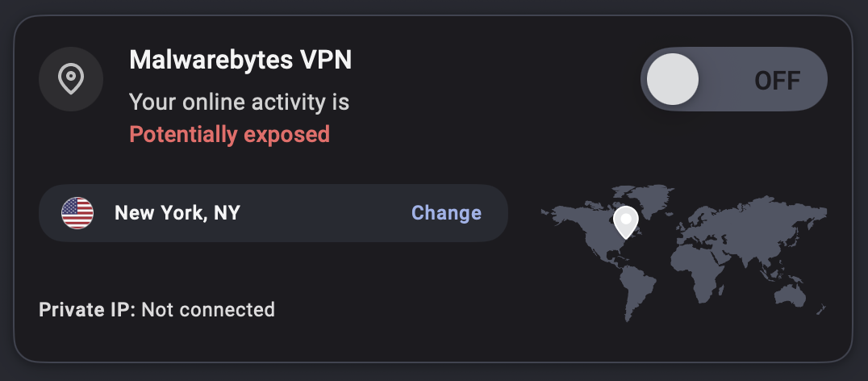Click the Your online activity is text
The width and height of the screenshot is (868, 381).
pos(239,103)
